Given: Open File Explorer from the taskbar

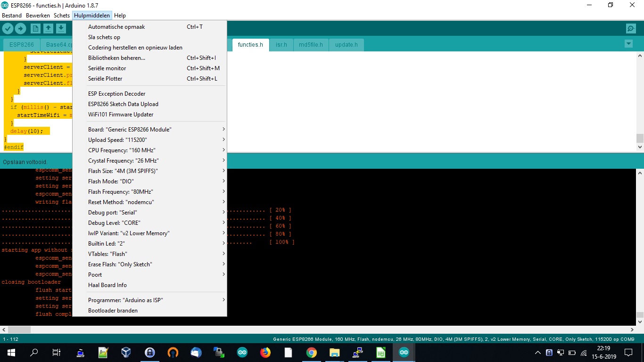Looking at the screenshot, I should click(335, 352).
